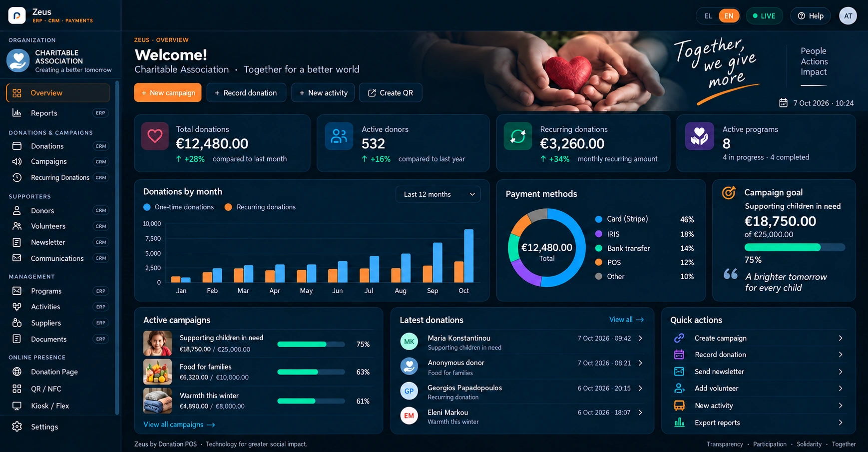The image size is (868, 452).
Task: Select the EN language option
Action: (x=729, y=16)
